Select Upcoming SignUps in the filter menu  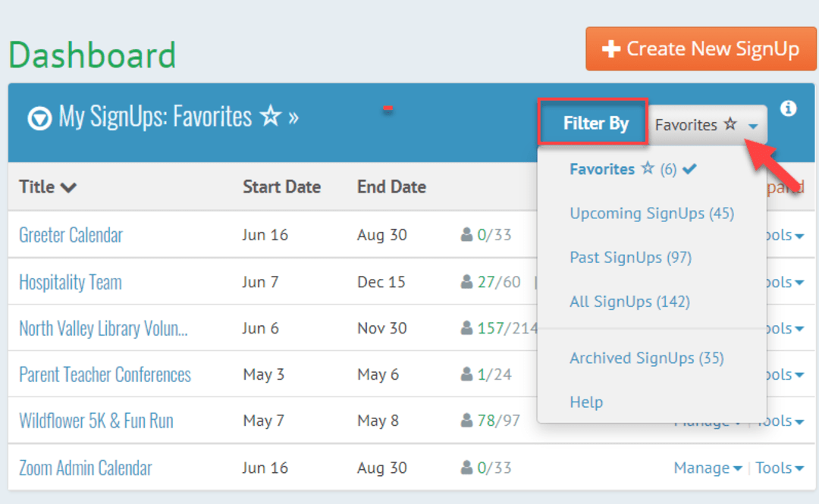(651, 213)
